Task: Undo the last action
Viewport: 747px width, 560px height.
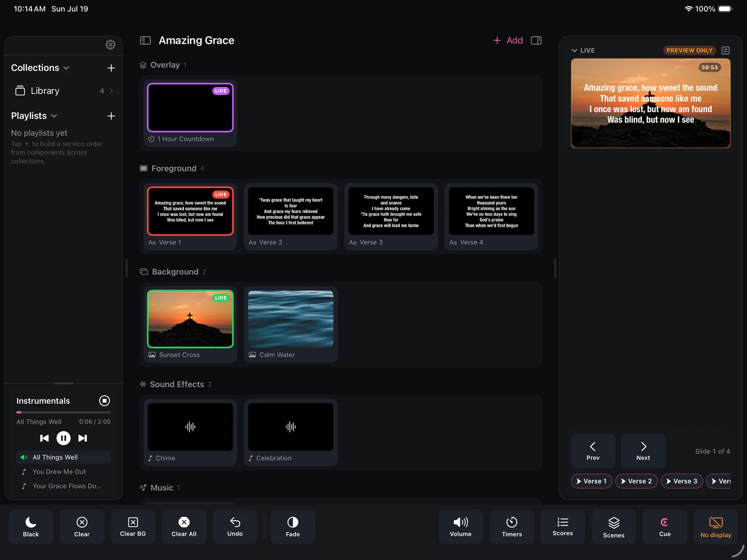Action: 235,526
